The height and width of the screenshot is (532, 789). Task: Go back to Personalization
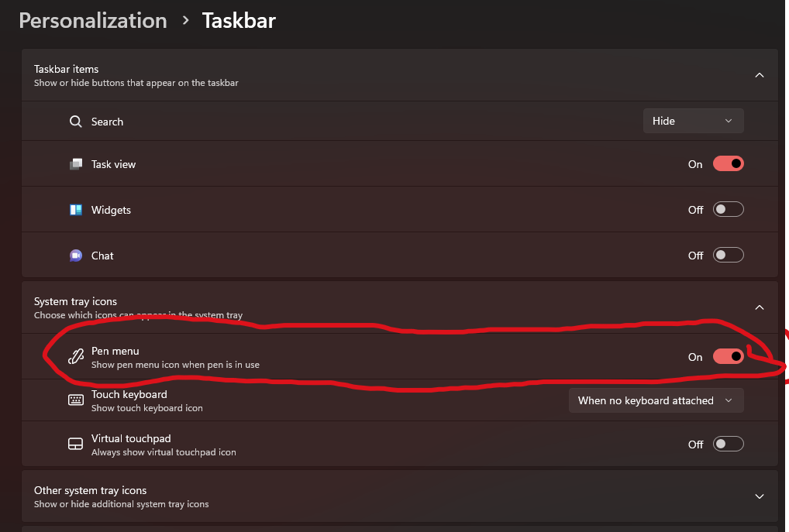click(92, 20)
